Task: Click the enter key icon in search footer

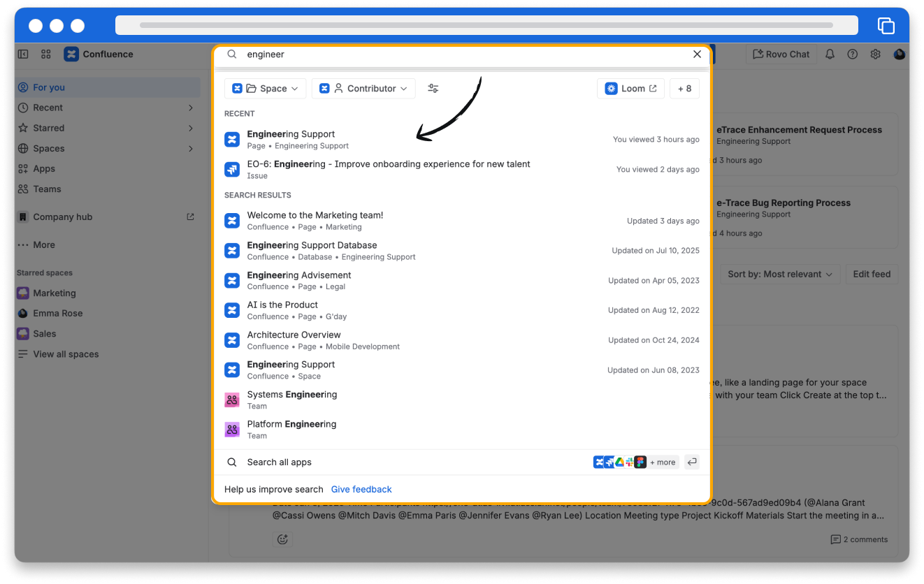Action: 692,462
